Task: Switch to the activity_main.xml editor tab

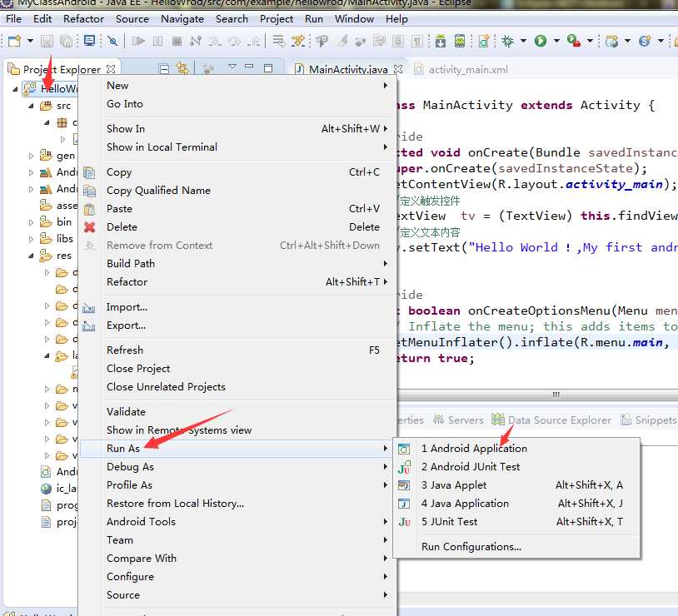Action: [x=467, y=70]
